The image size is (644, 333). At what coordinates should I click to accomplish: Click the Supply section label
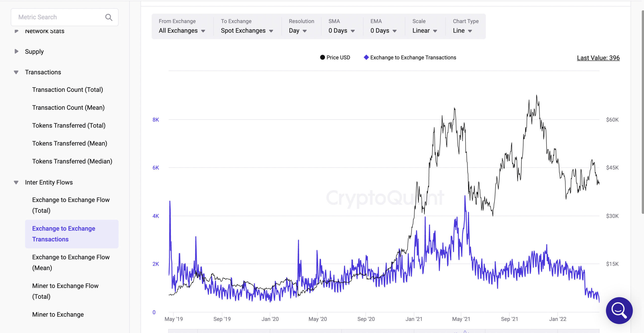[x=34, y=52]
